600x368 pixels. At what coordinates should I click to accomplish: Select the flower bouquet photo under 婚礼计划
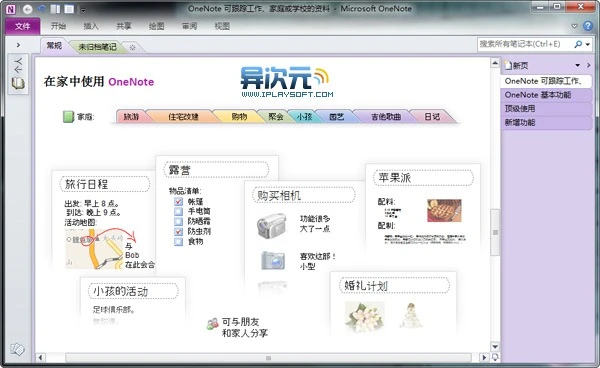pyautogui.click(x=364, y=316)
